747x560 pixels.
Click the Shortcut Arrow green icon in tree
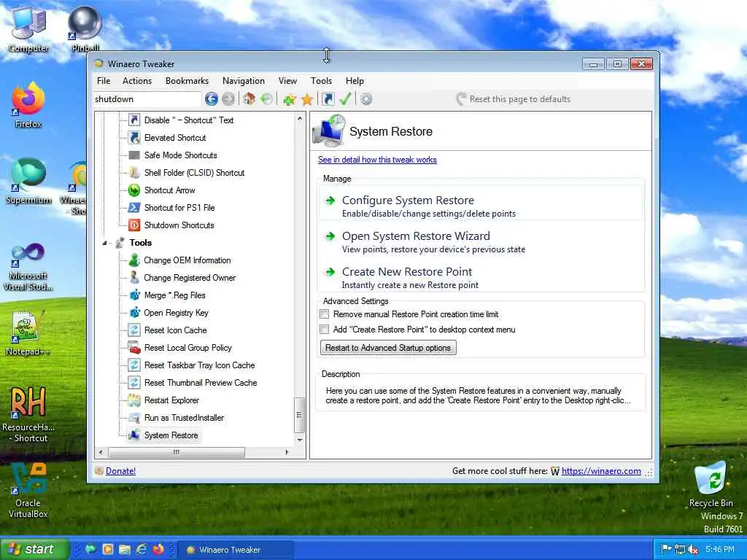point(134,190)
